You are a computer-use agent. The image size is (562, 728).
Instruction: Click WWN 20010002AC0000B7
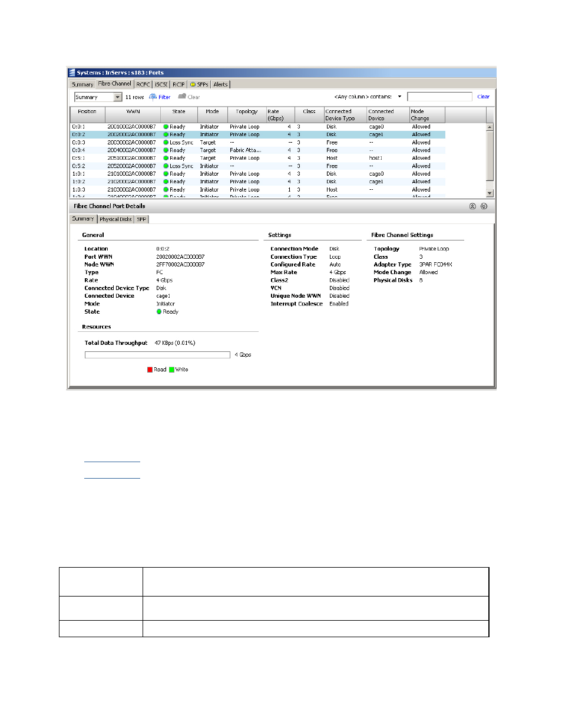click(131, 127)
